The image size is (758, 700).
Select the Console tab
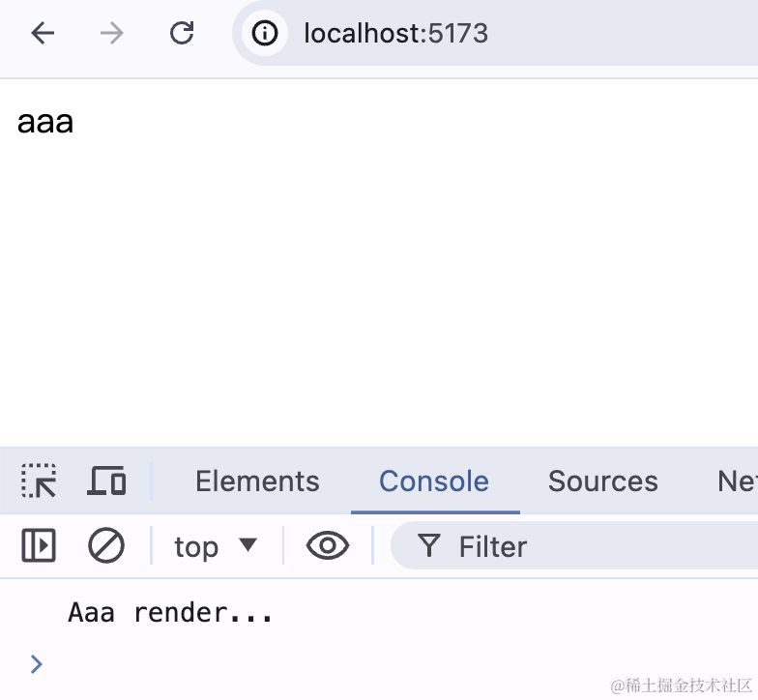[x=434, y=481]
